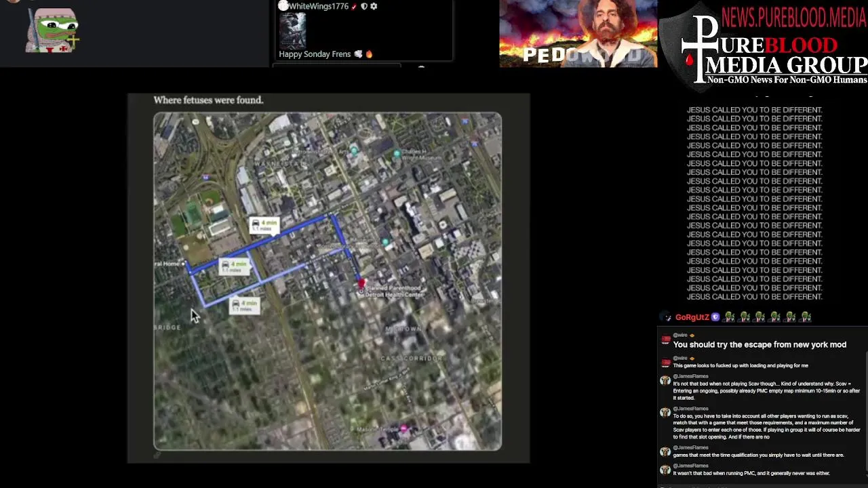
Task: Click 'You should try the escape from new york mod'
Action: coord(759,345)
